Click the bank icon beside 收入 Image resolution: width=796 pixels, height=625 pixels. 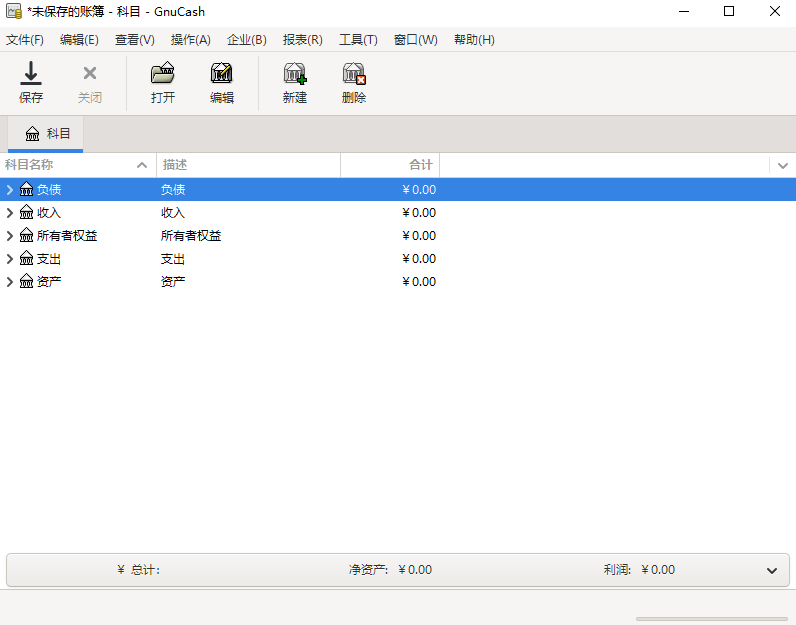(26, 212)
